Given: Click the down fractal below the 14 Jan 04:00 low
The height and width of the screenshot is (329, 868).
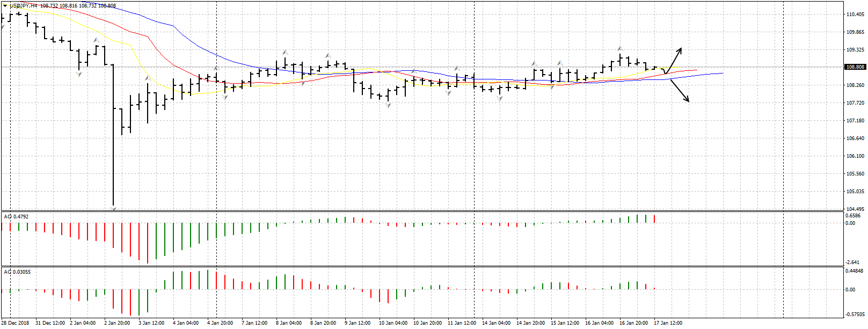Looking at the screenshot, I should [500, 99].
